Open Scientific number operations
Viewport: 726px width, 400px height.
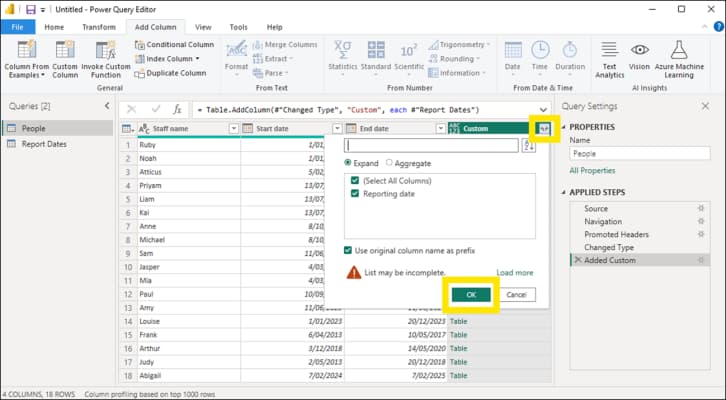(x=409, y=59)
